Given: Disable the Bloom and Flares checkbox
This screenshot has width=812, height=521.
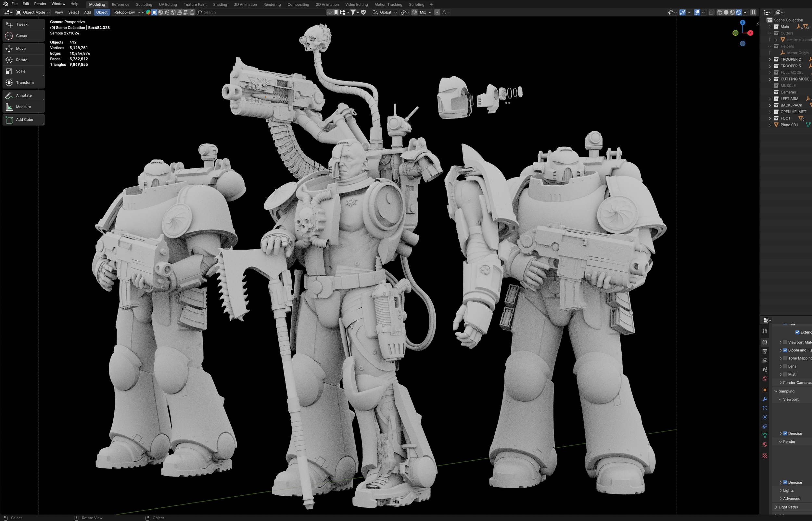Looking at the screenshot, I should click(x=785, y=351).
